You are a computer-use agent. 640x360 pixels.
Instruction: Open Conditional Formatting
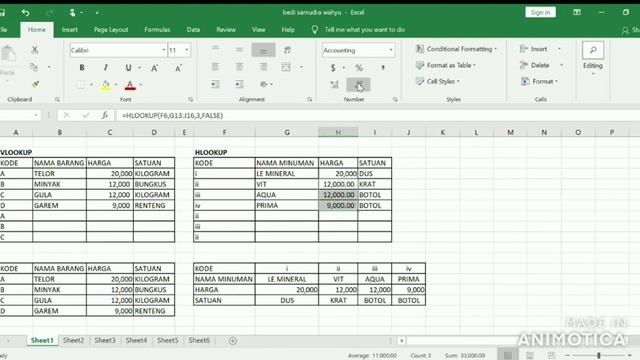[456, 49]
